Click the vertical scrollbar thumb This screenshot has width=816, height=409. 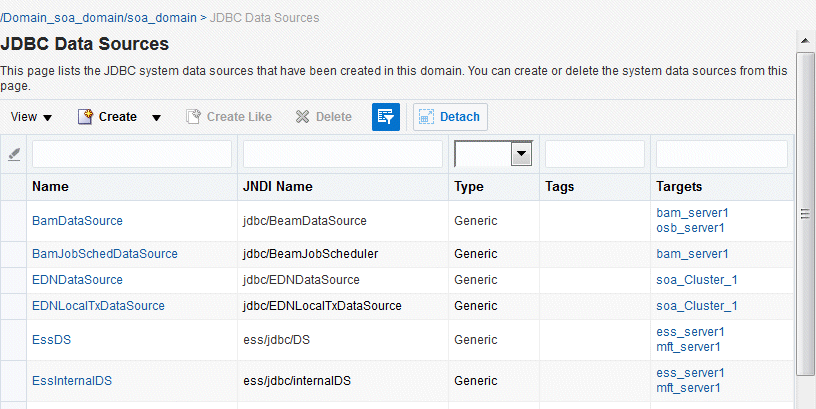point(806,213)
